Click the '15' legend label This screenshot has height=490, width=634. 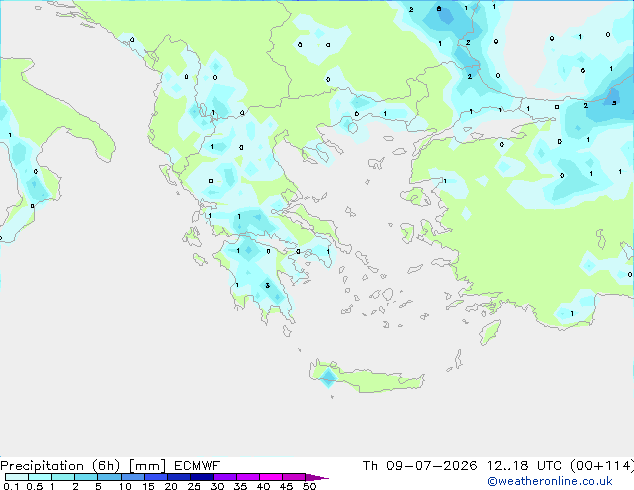[x=148, y=486]
